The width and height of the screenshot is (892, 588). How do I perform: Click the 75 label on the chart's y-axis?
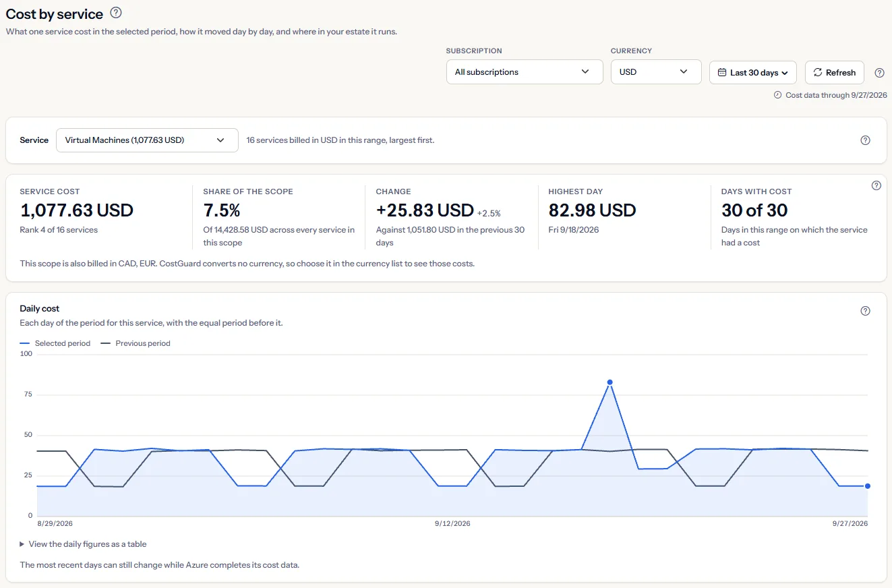click(x=28, y=394)
